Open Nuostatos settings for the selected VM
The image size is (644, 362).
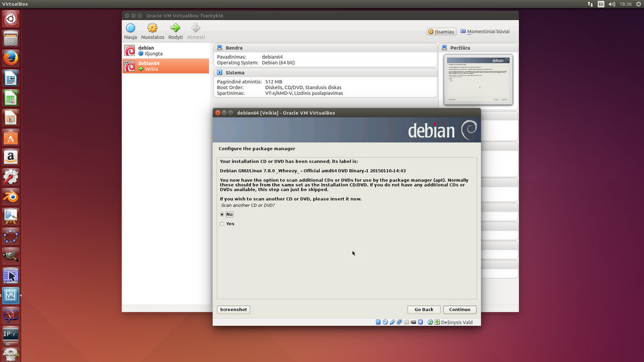click(152, 28)
